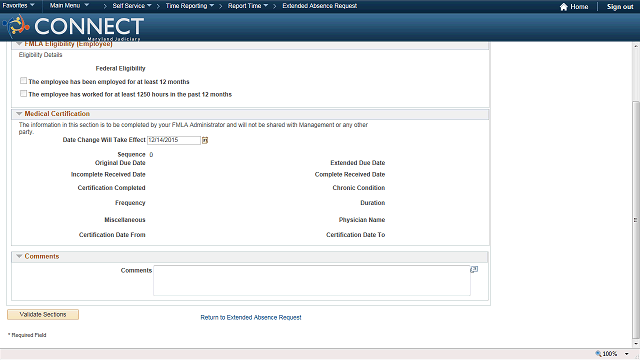
Task: Click the Original Due Date label
Action: pos(120,163)
